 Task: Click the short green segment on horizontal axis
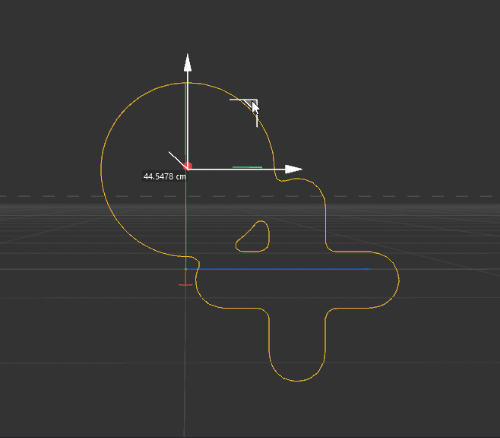click(x=247, y=167)
